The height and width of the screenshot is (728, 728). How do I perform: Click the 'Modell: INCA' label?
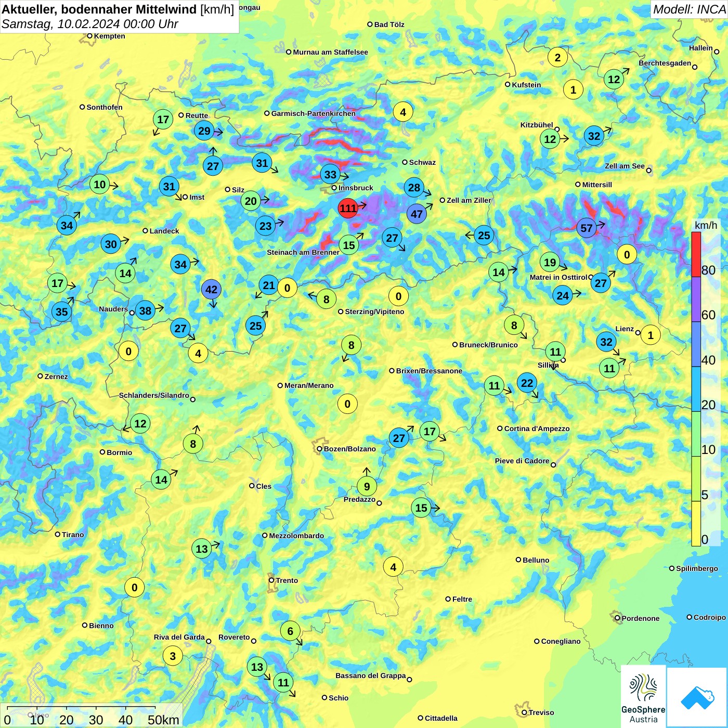(689, 9)
